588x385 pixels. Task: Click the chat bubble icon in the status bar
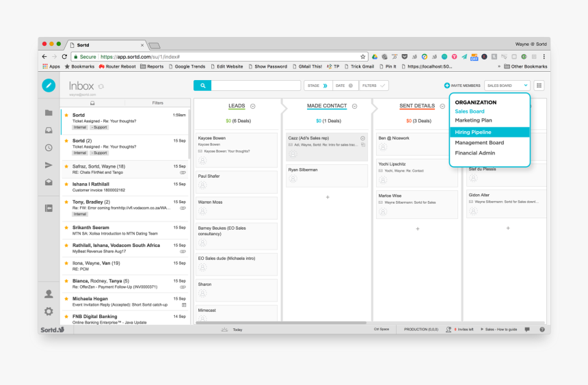click(527, 330)
